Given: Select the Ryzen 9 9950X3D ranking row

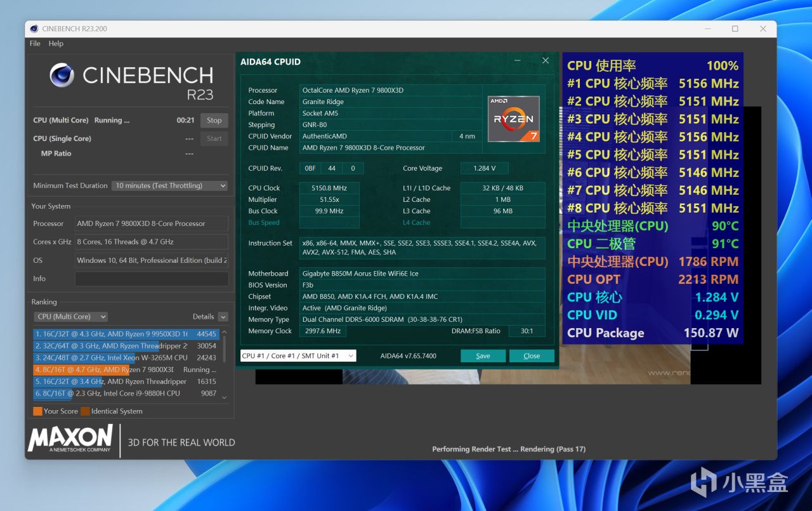Looking at the screenshot, I should pos(126,334).
